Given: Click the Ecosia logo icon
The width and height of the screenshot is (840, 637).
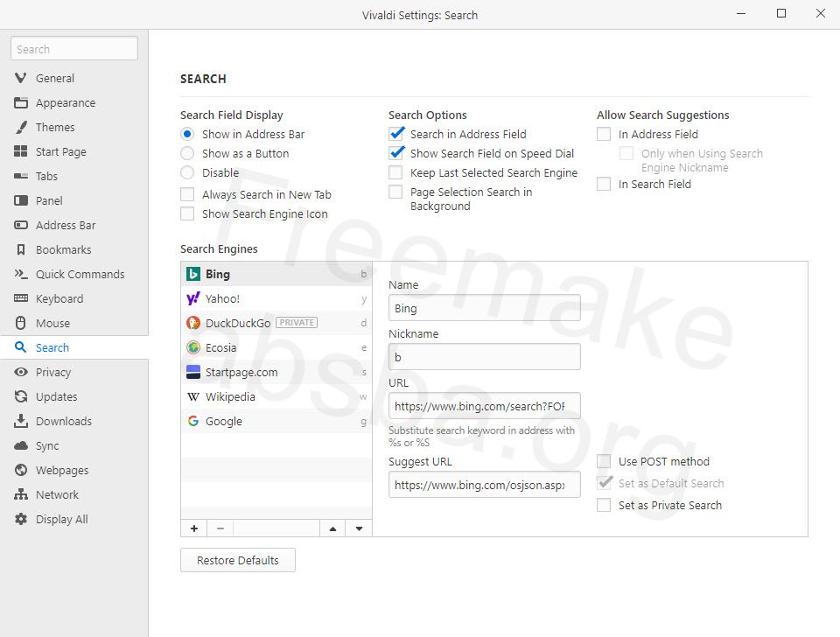Looking at the screenshot, I should pyautogui.click(x=192, y=347).
